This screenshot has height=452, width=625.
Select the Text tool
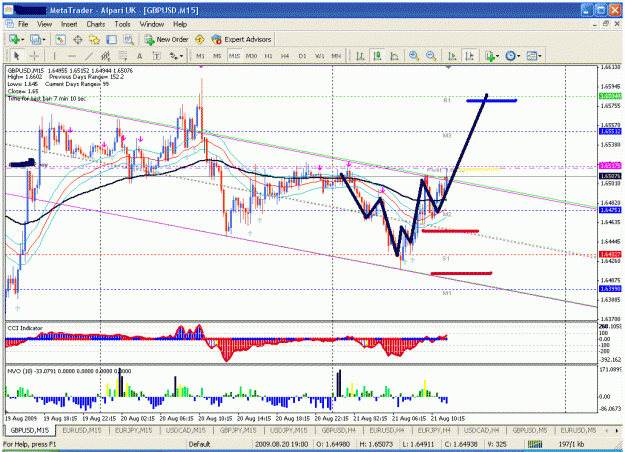pos(140,56)
